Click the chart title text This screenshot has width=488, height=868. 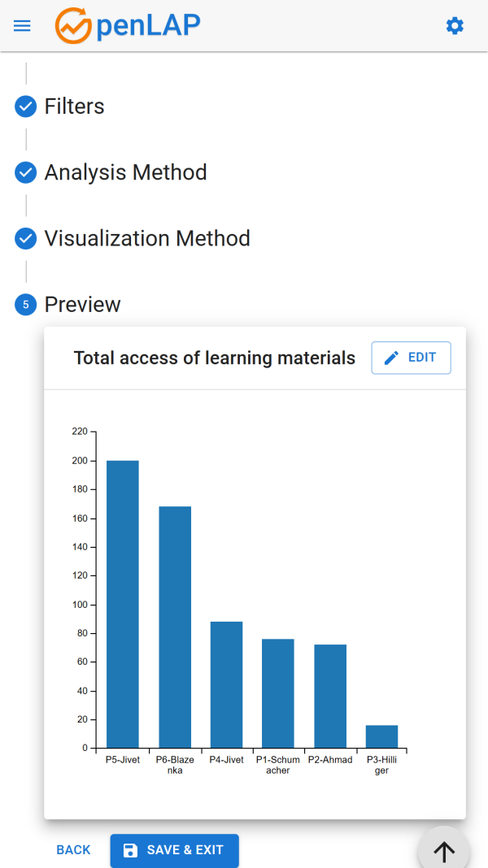click(x=215, y=358)
